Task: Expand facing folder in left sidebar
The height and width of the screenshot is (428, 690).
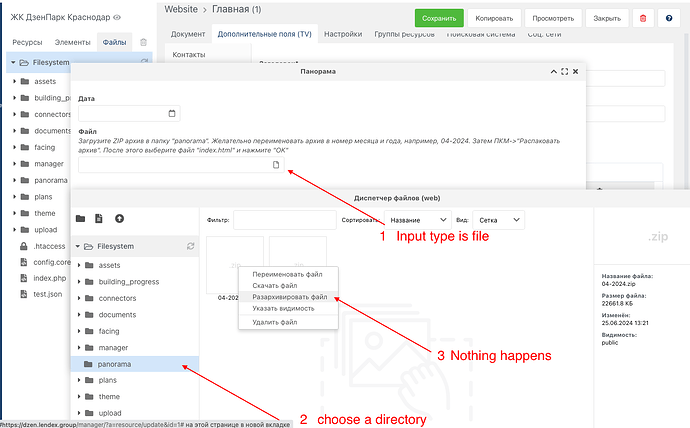Action: click(x=14, y=147)
